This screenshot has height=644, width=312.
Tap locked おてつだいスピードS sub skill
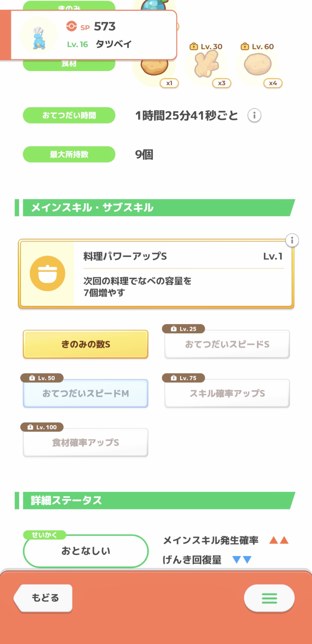click(x=227, y=344)
